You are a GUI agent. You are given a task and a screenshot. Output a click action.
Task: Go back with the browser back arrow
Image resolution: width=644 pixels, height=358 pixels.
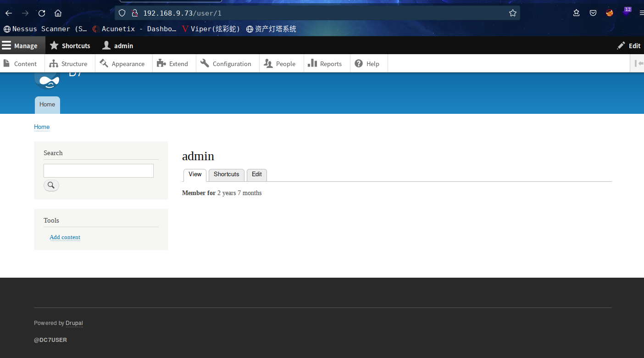click(x=8, y=13)
